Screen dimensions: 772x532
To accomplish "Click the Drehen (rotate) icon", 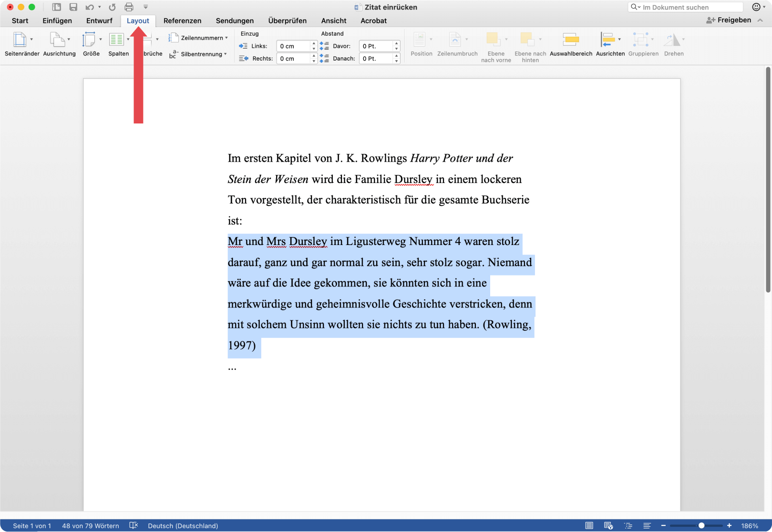I will click(672, 40).
